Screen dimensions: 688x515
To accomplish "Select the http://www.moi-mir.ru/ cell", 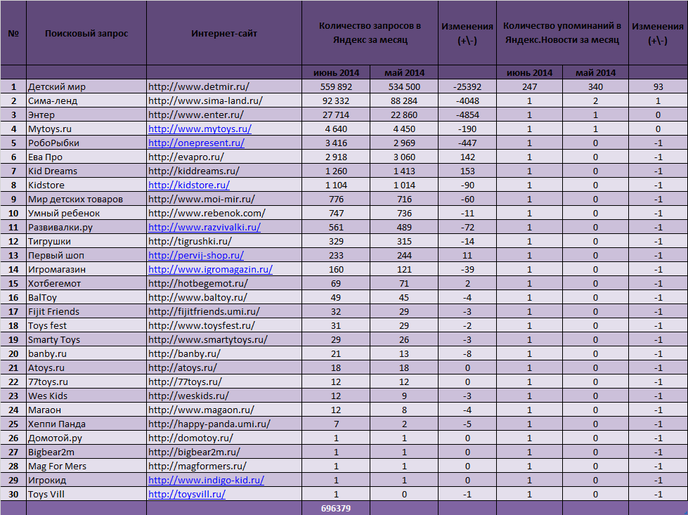I will pos(224,199).
